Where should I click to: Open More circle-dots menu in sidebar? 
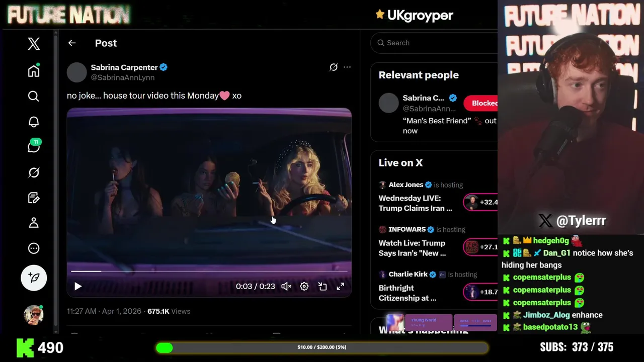coord(34,248)
